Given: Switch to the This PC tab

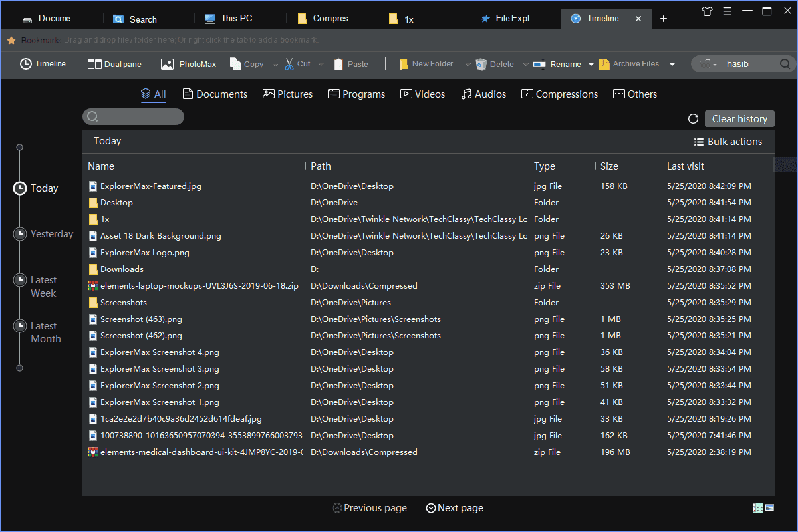Looking at the screenshot, I should (x=229, y=19).
